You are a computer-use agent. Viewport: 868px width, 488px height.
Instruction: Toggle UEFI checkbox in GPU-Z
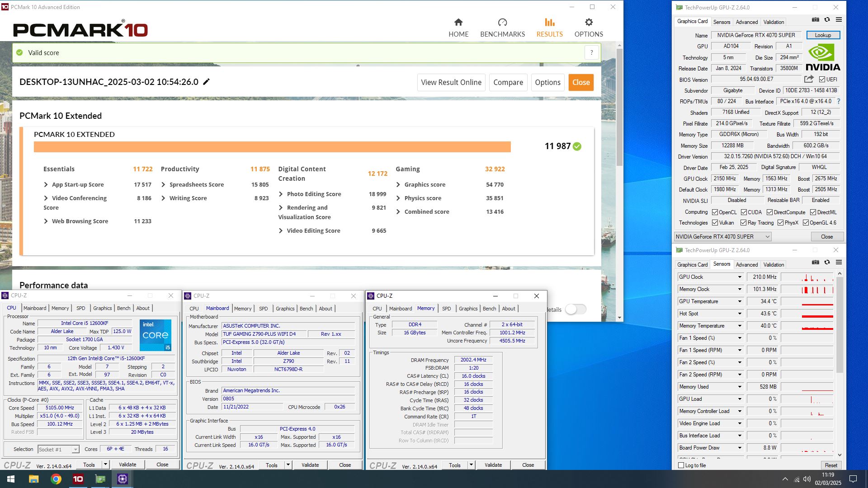coord(822,79)
